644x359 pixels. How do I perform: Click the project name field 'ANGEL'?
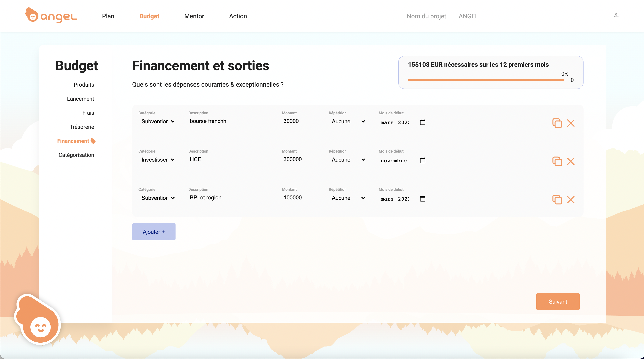[468, 16]
